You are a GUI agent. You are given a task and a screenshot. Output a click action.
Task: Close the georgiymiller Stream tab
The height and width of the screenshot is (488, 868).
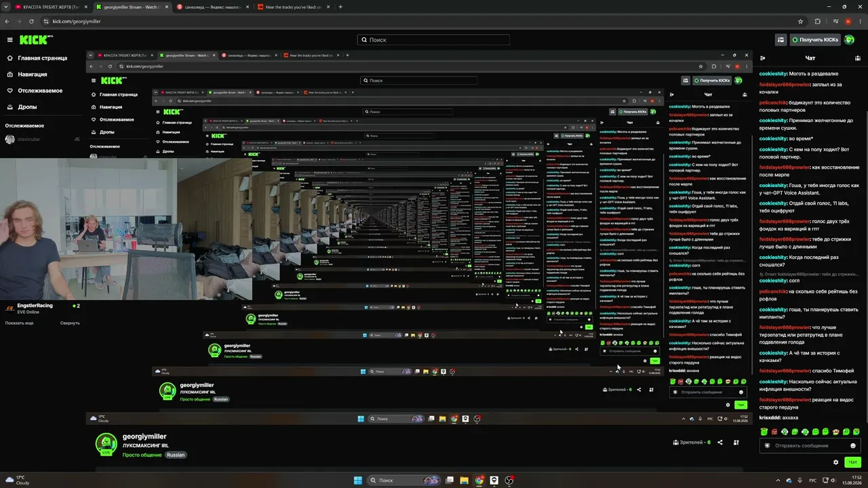point(167,7)
